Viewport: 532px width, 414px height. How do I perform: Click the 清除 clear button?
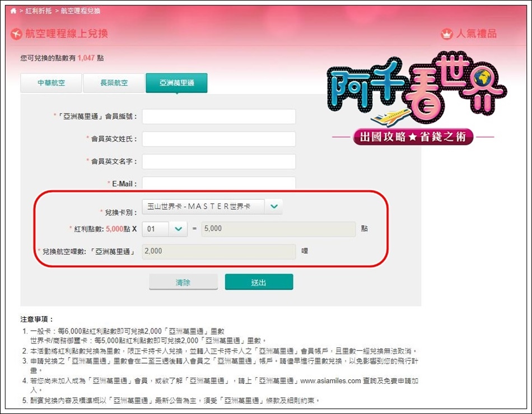[x=183, y=282]
